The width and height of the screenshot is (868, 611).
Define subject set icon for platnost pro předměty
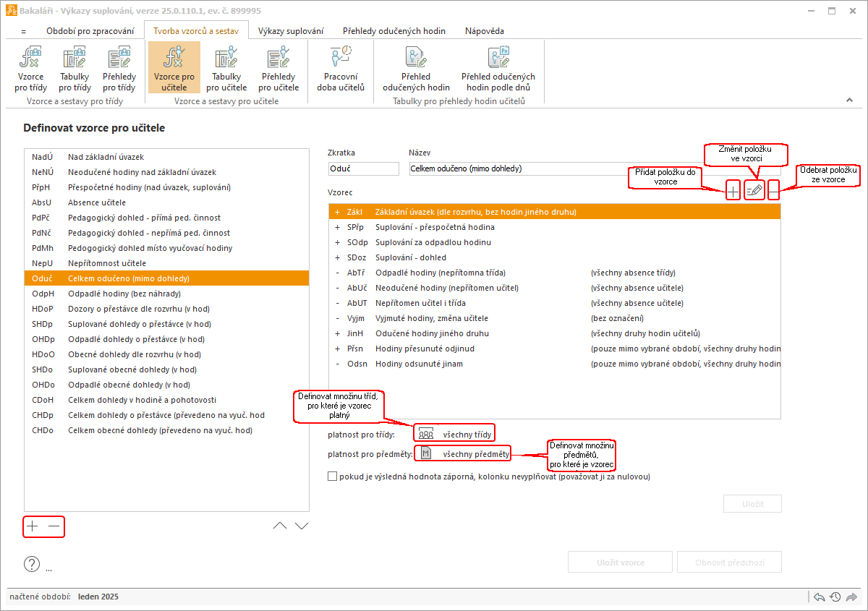coord(426,453)
